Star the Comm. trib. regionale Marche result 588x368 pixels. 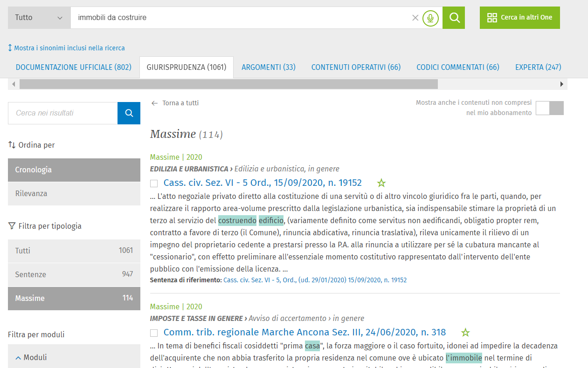(x=465, y=333)
